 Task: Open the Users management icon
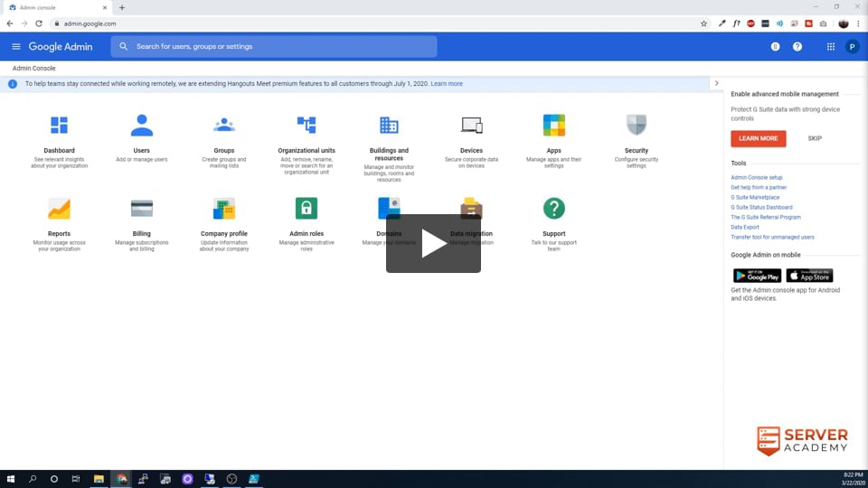[x=142, y=126]
